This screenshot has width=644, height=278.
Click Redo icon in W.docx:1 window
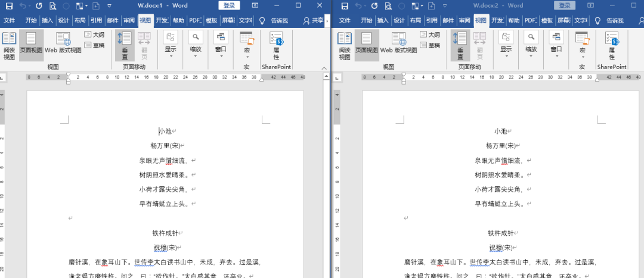pos(39,6)
